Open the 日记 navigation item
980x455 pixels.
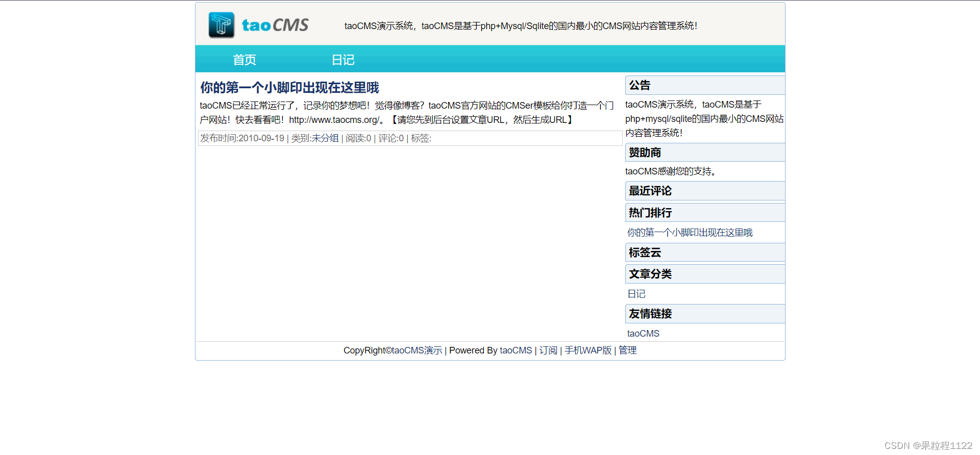click(343, 60)
